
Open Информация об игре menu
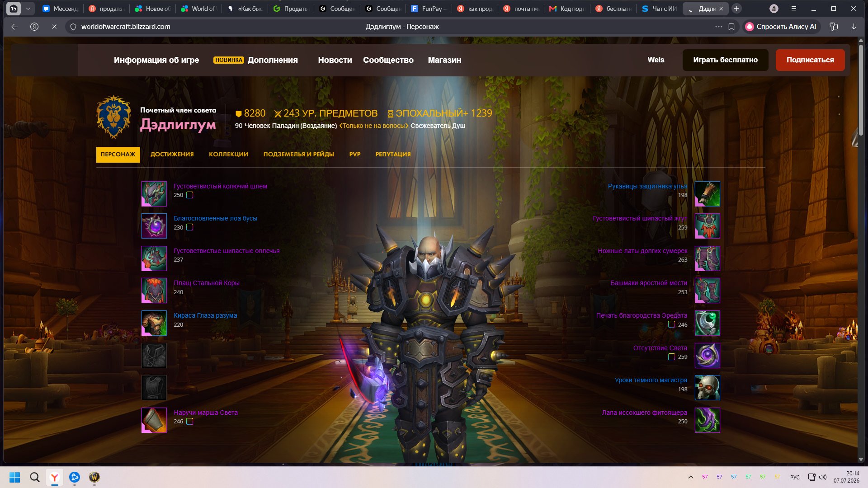(x=156, y=60)
